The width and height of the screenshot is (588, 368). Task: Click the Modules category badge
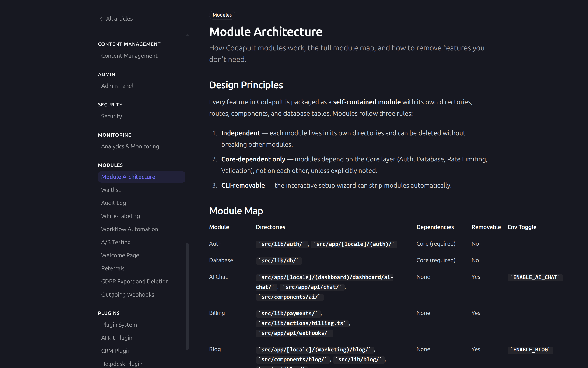222,15
